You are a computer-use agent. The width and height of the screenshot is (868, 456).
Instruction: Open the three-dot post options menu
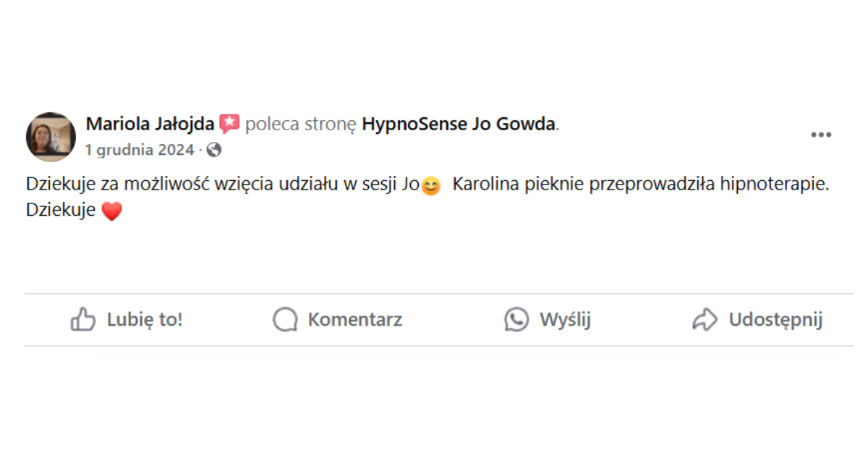pyautogui.click(x=820, y=135)
